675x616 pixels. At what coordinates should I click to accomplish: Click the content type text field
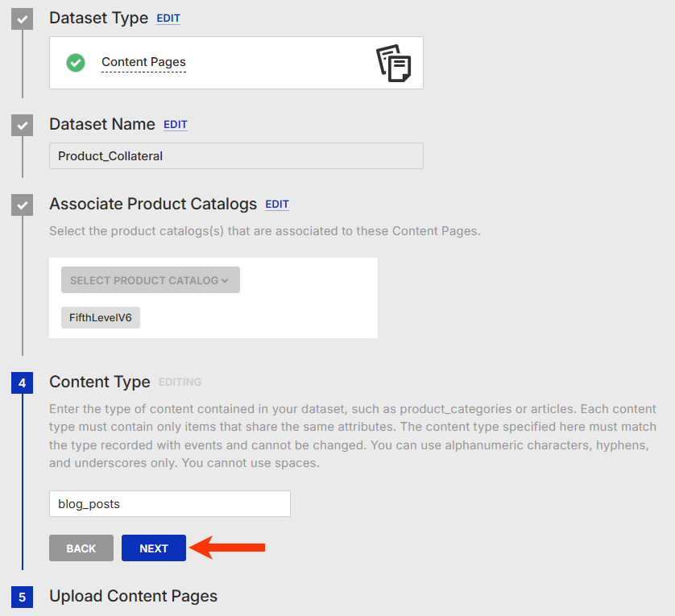[x=169, y=504]
